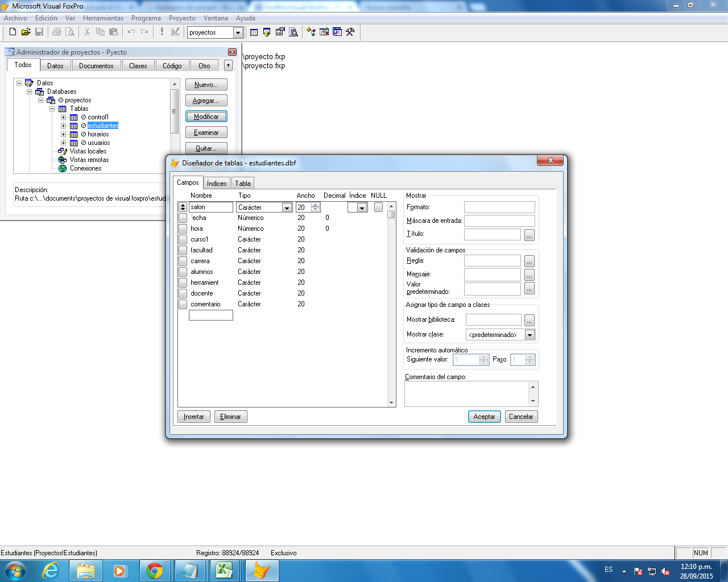
Task: Click the Agregar... button
Action: pos(206,101)
